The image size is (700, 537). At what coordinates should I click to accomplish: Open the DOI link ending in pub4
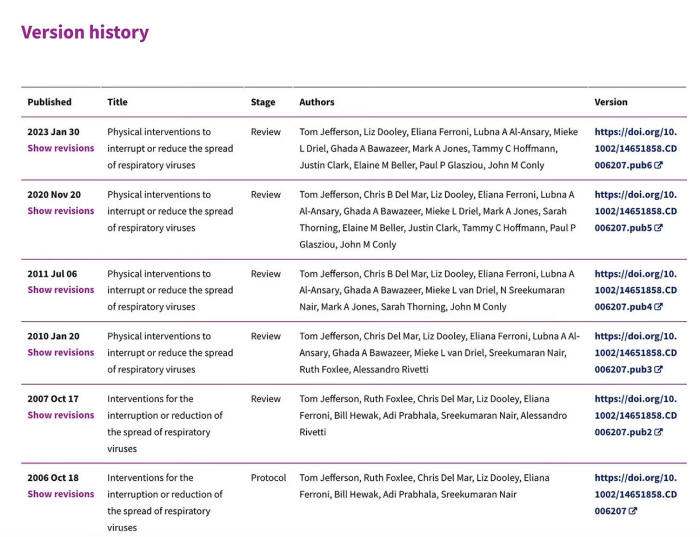click(x=635, y=290)
